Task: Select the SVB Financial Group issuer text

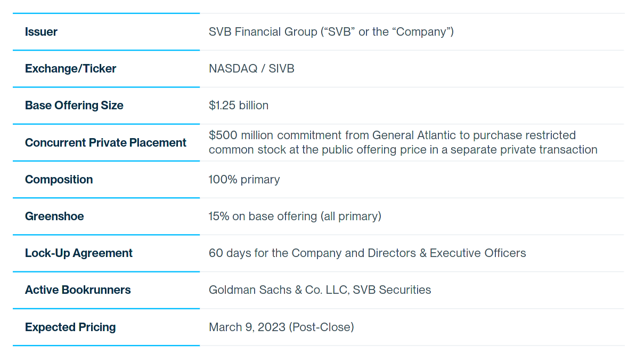Action: point(331,32)
